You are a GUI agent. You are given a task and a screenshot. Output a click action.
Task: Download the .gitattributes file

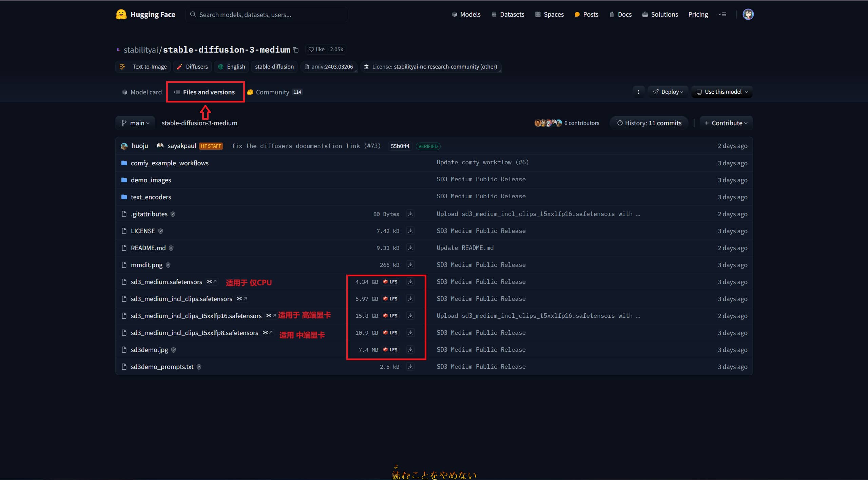click(x=410, y=214)
